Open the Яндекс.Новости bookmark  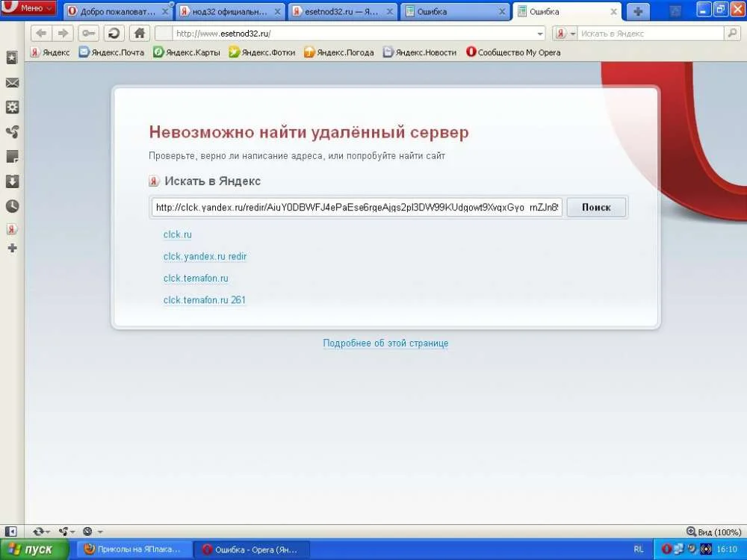pyautogui.click(x=420, y=52)
